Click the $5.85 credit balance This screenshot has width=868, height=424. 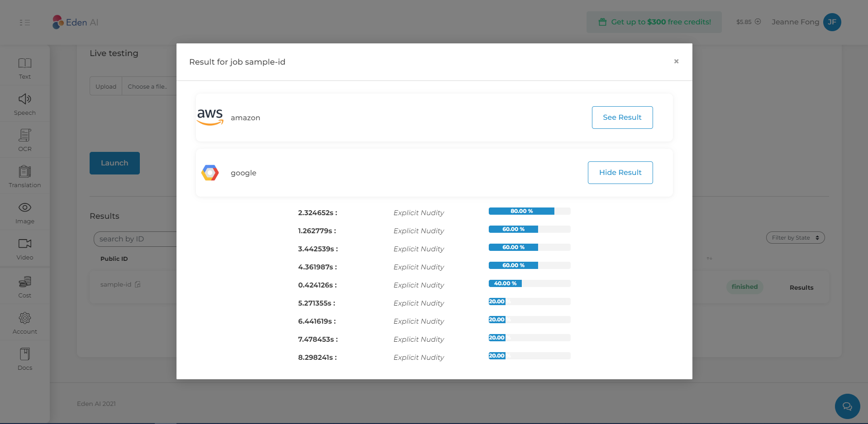click(744, 22)
